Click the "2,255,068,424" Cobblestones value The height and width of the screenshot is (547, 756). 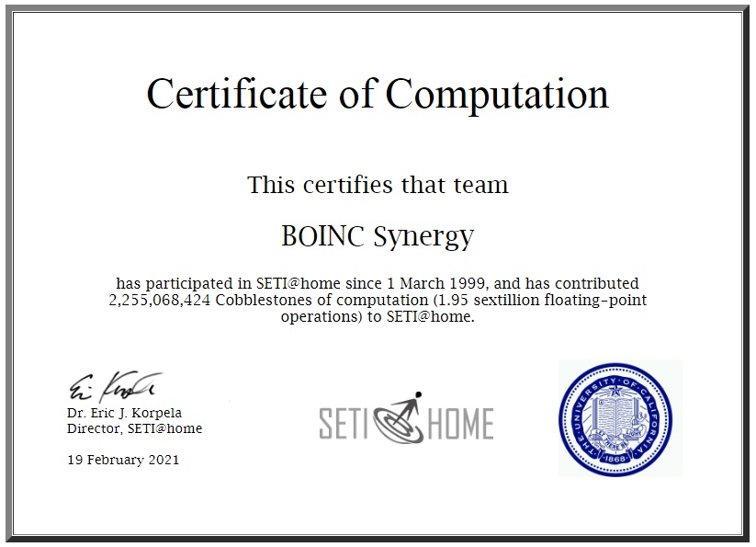pyautogui.click(x=160, y=300)
